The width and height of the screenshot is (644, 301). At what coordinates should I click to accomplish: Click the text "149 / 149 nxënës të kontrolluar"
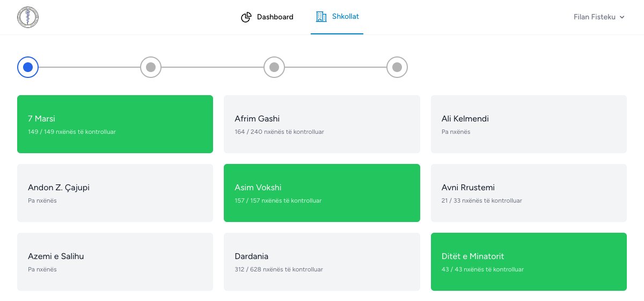coord(72,132)
